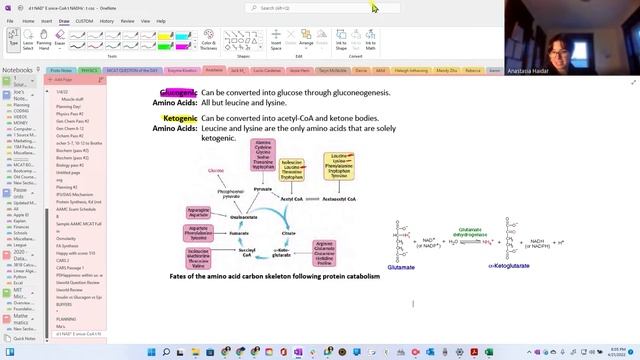640x360 pixels.
Task: Collapse the Mathematics notebook
Action: pyautogui.click(x=33, y=319)
